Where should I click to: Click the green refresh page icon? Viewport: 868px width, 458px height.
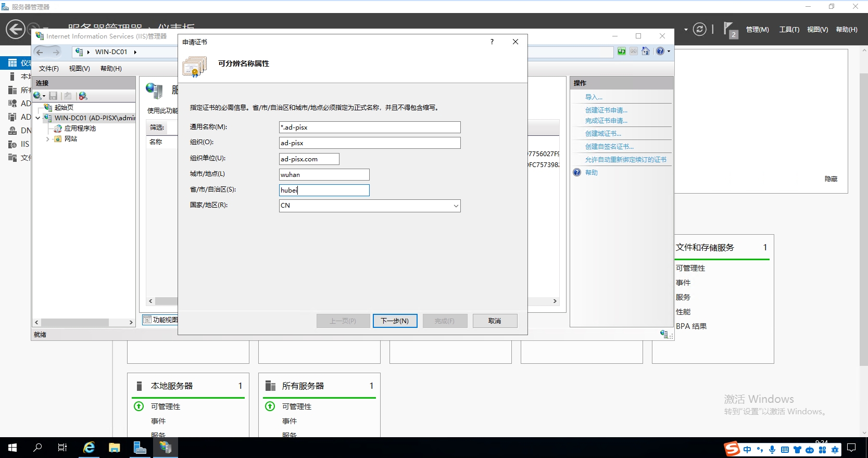click(621, 51)
